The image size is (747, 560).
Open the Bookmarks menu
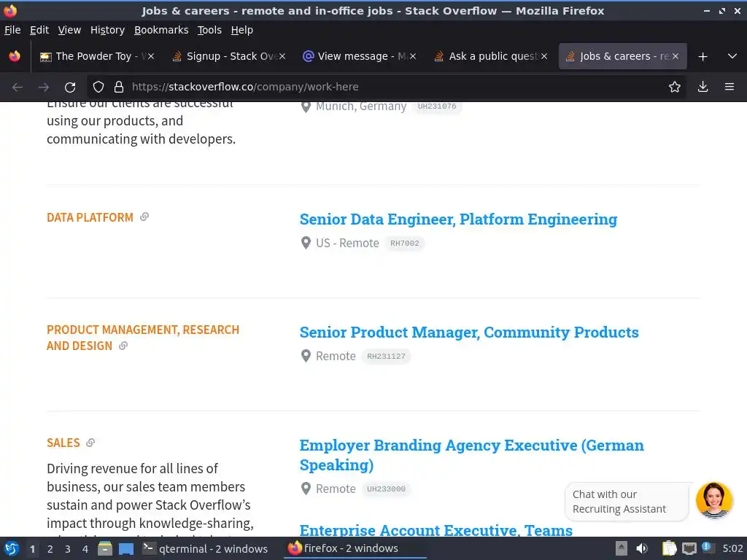pos(160,30)
